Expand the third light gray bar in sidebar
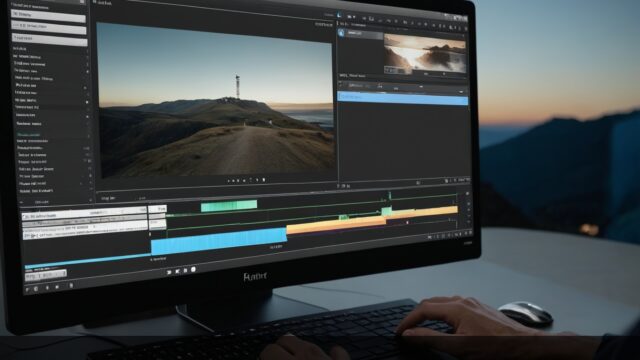The width and height of the screenshot is (640, 360). click(x=49, y=39)
